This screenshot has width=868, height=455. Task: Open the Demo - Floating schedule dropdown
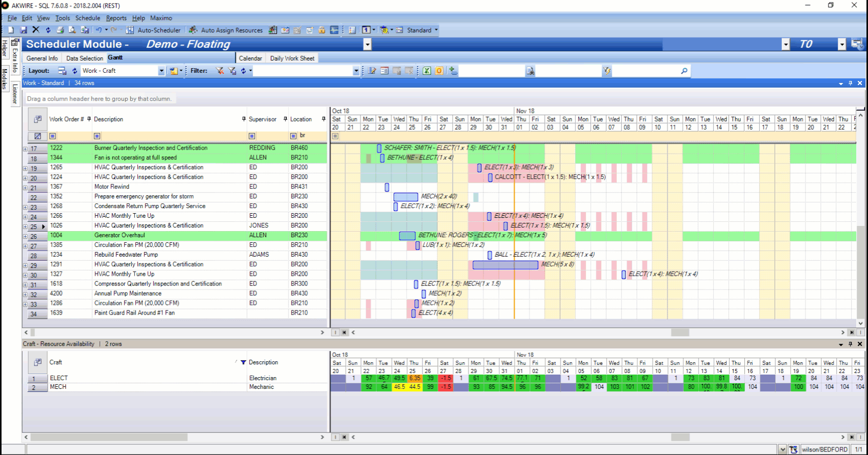click(x=367, y=45)
